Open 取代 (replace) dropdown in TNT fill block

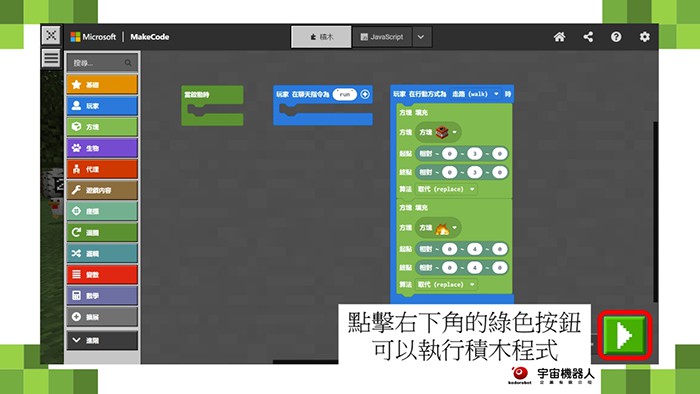[x=446, y=189]
